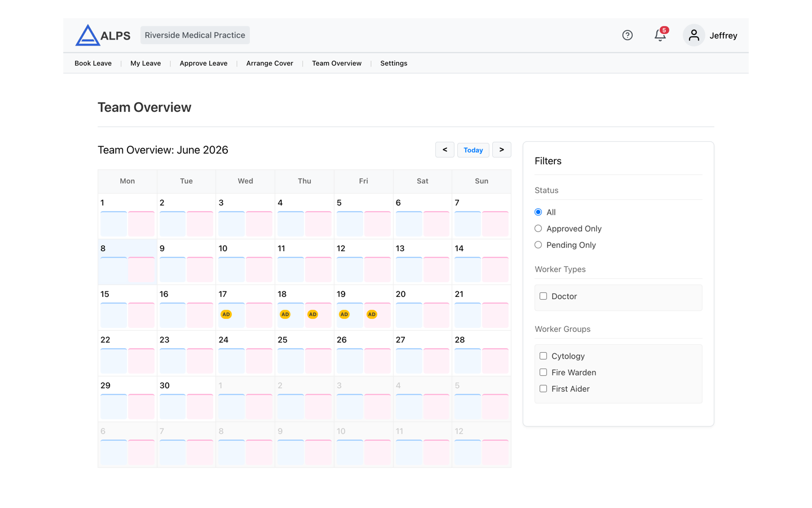Tick the Doctor worker type checkbox
Image resolution: width=812 pixels, height=508 pixels.
pos(544,296)
